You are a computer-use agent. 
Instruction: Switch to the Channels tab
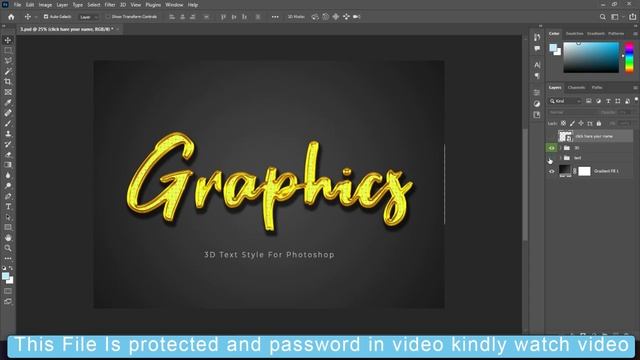576,87
